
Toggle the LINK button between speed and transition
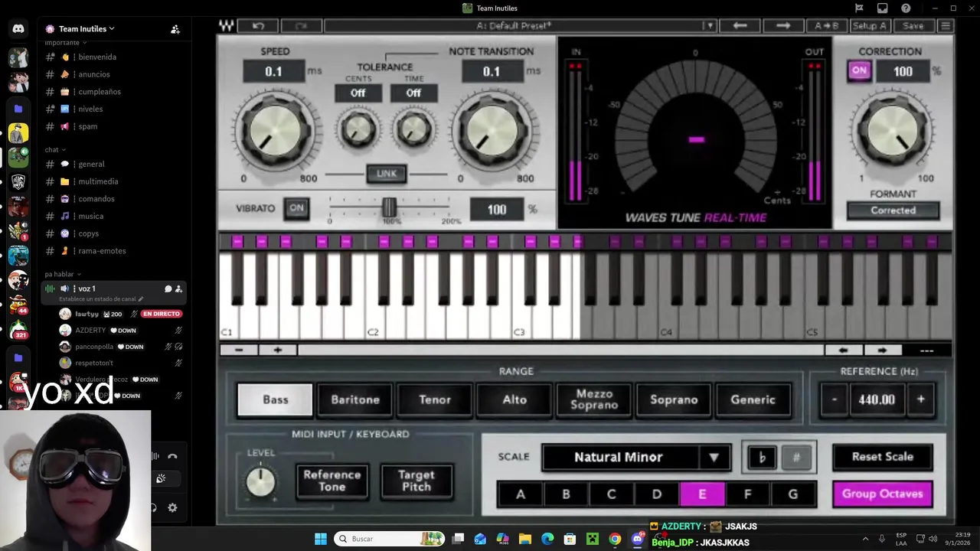pyautogui.click(x=387, y=174)
